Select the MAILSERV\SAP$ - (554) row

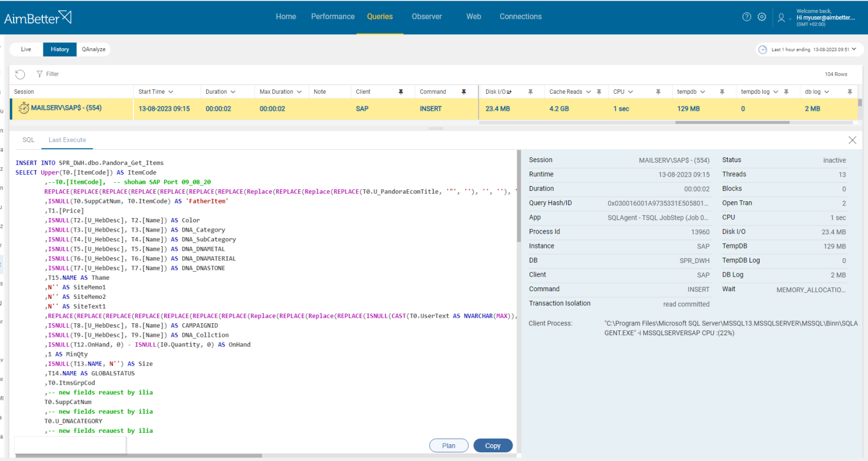(434, 108)
